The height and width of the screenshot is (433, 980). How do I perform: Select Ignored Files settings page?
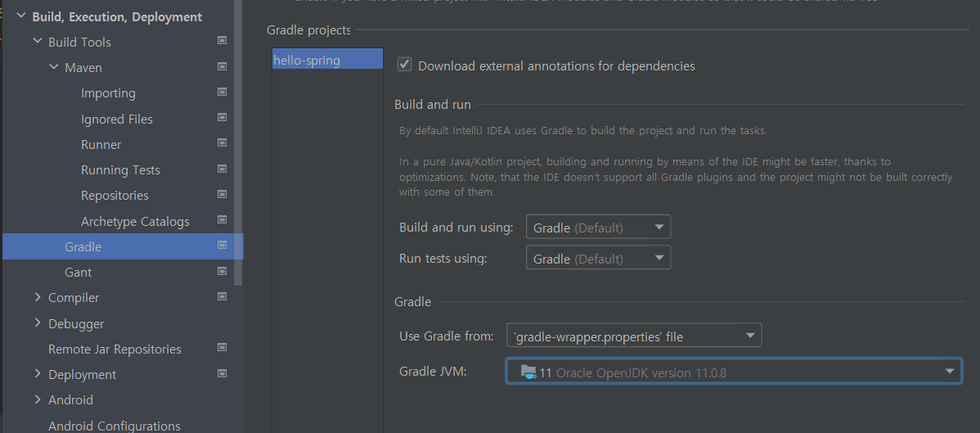(x=117, y=119)
